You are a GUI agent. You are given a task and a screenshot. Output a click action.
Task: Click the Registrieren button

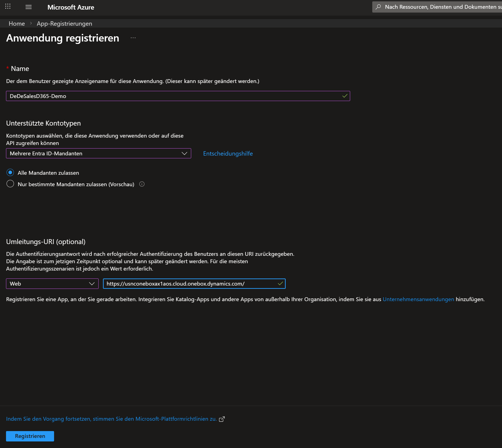click(30, 436)
